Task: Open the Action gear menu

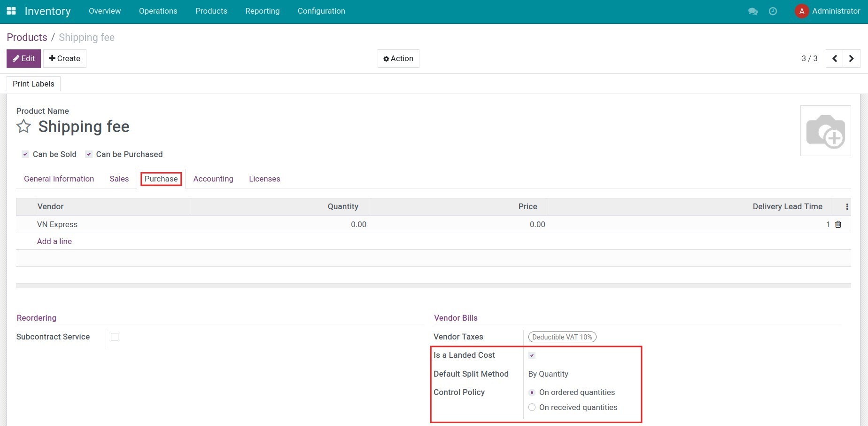Action: point(398,58)
